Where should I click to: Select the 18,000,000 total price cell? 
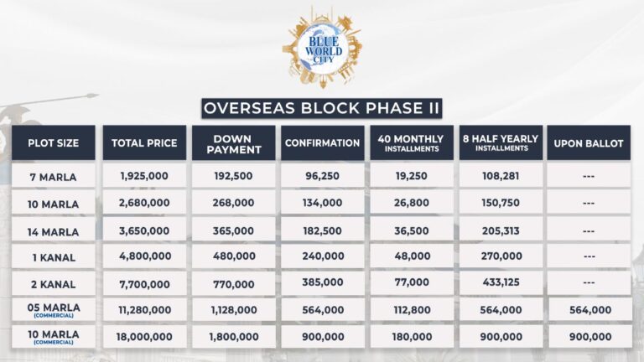[144, 337]
